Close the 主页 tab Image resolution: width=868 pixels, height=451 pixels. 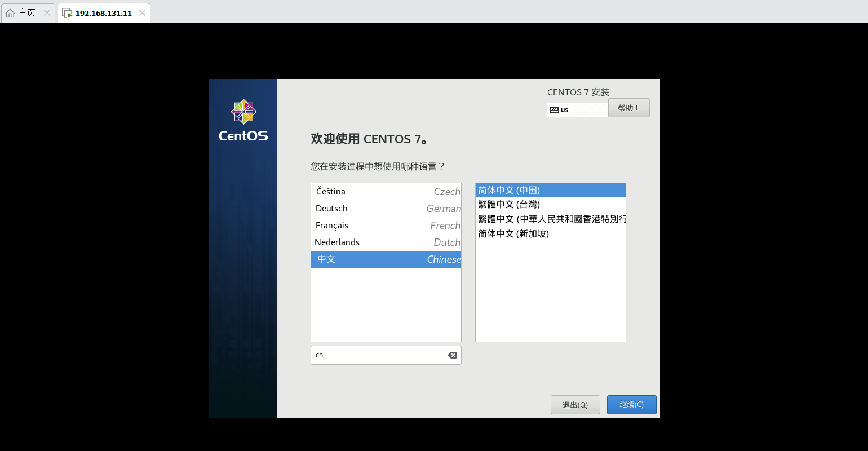point(47,13)
